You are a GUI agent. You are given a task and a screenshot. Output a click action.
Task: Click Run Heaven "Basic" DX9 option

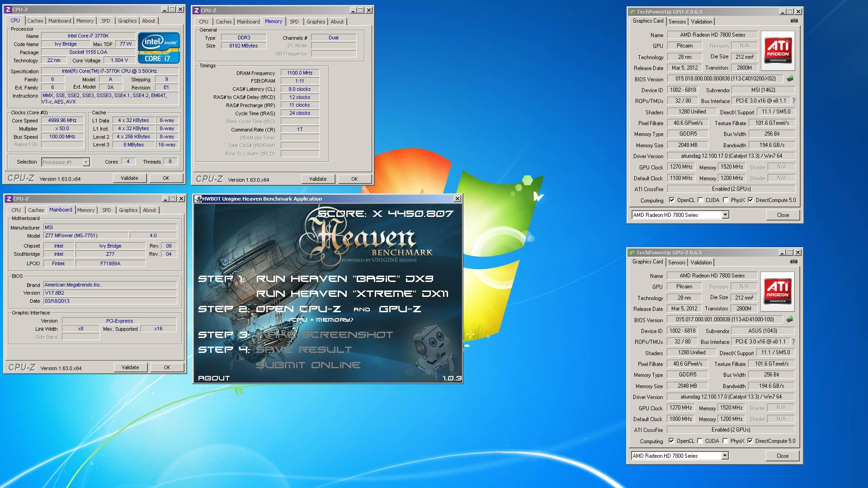click(x=345, y=279)
